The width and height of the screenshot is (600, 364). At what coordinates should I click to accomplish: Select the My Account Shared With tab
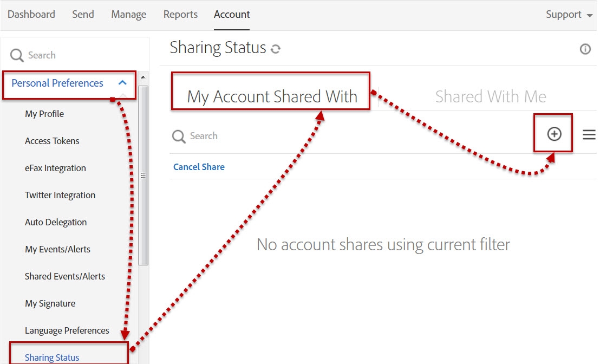point(272,96)
